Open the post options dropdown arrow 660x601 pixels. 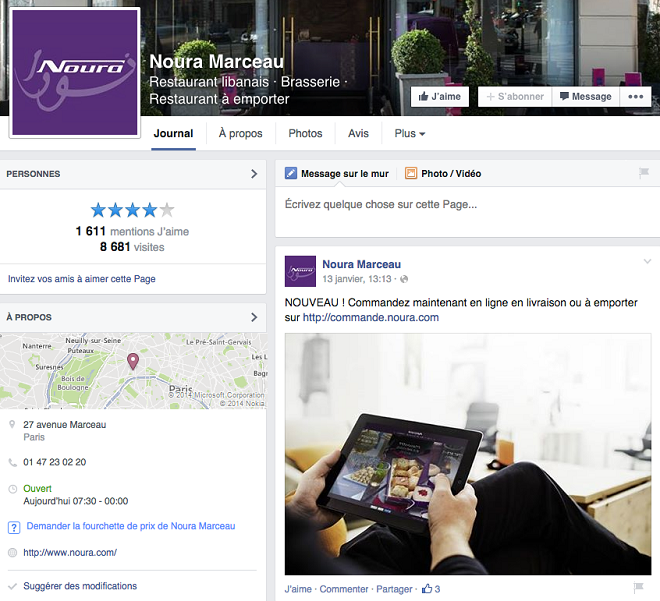[x=647, y=261]
